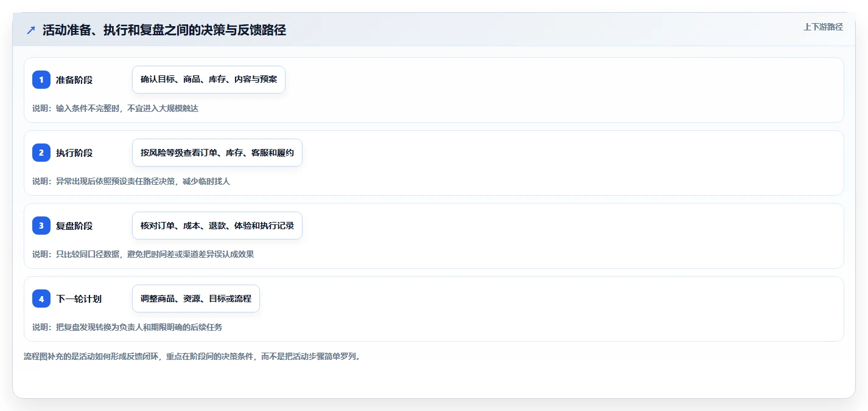Select the 上下游路径 label at top right
This screenshot has height=411, width=868.
(823, 27)
